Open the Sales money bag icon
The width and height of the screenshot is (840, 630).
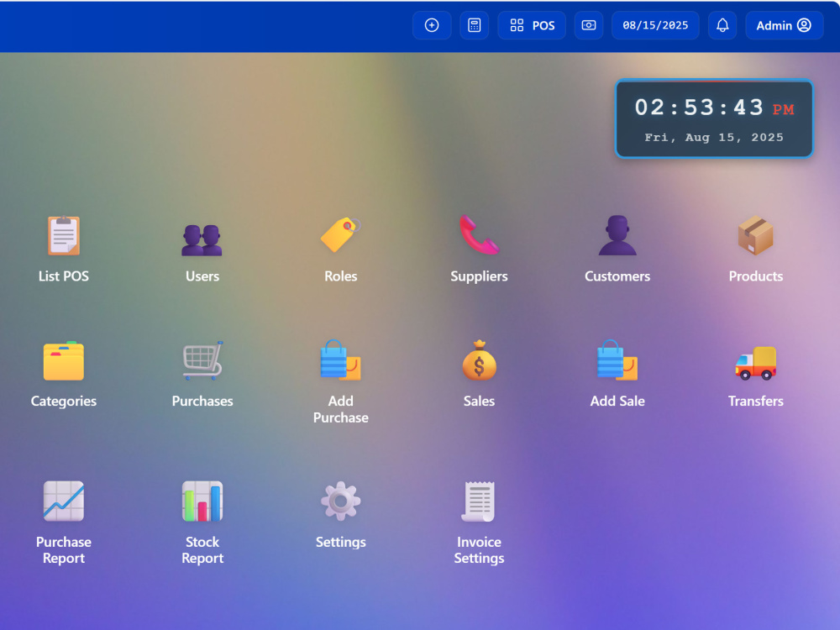(x=479, y=360)
